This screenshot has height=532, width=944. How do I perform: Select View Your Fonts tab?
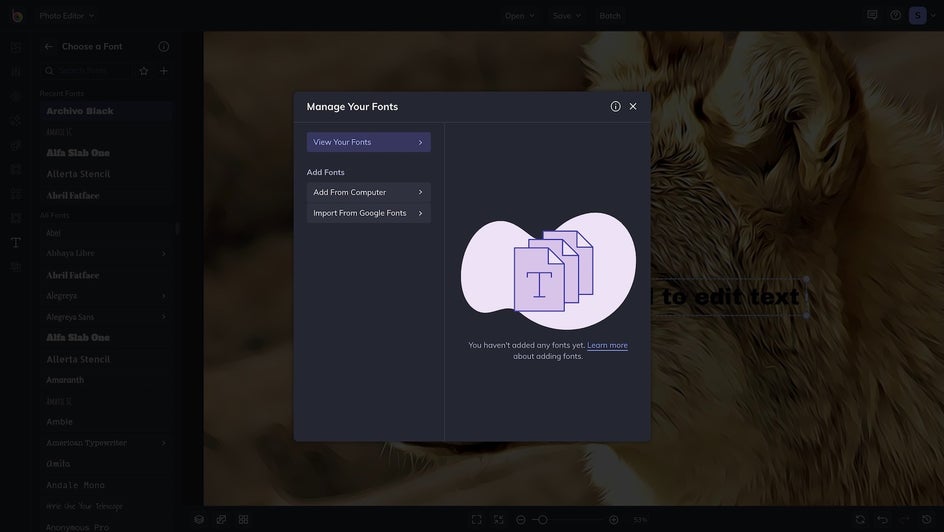click(x=368, y=142)
